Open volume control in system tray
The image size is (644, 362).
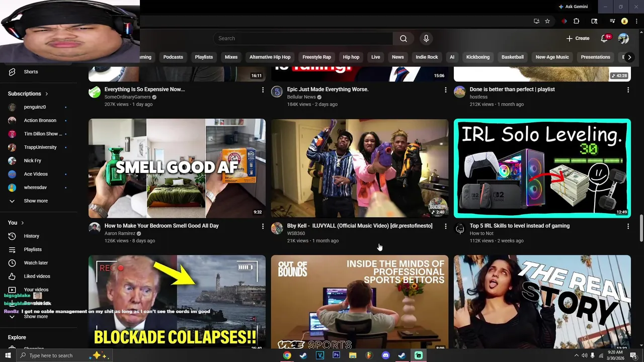pos(584,355)
